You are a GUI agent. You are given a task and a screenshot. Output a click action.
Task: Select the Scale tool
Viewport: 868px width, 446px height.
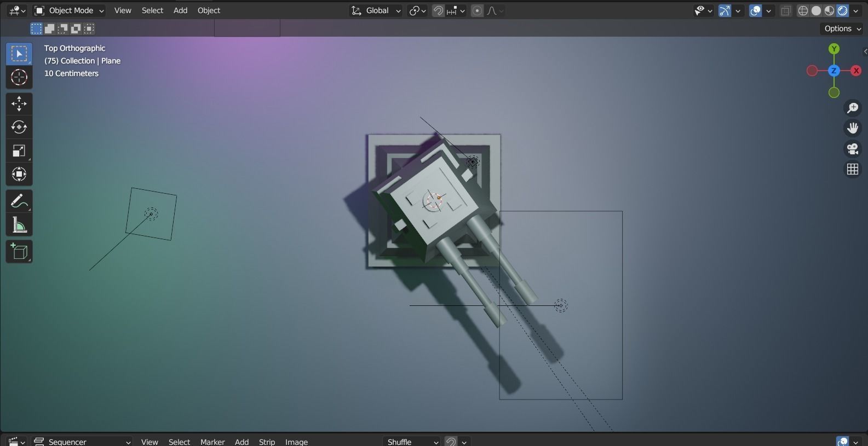pyautogui.click(x=19, y=150)
